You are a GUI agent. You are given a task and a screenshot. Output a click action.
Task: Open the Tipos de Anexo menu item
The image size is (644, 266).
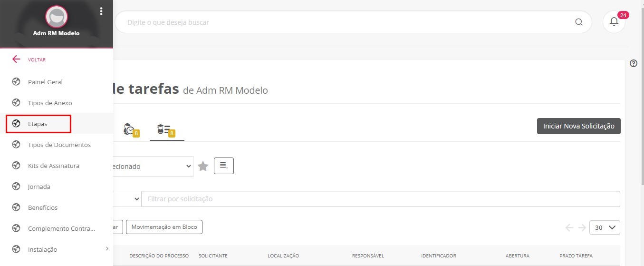[x=57, y=103]
